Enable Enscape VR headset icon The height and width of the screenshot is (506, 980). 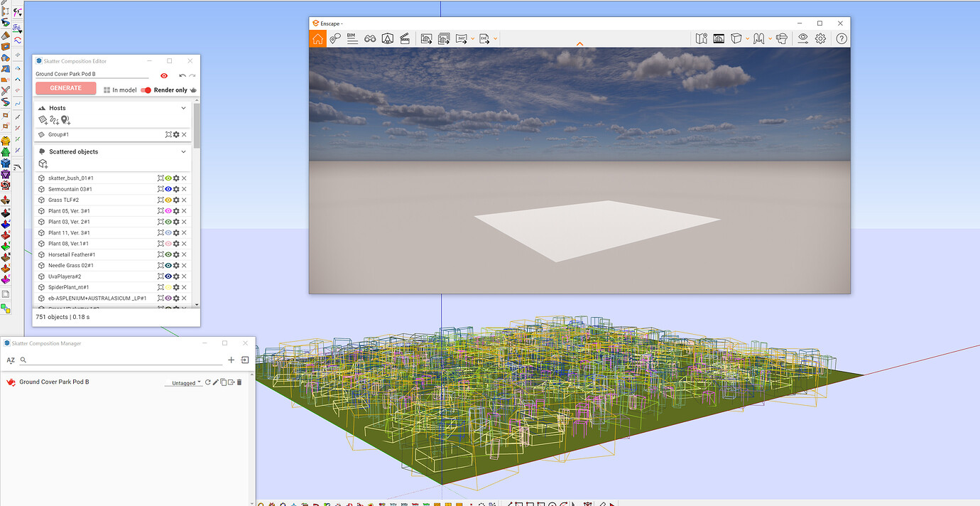click(x=782, y=38)
